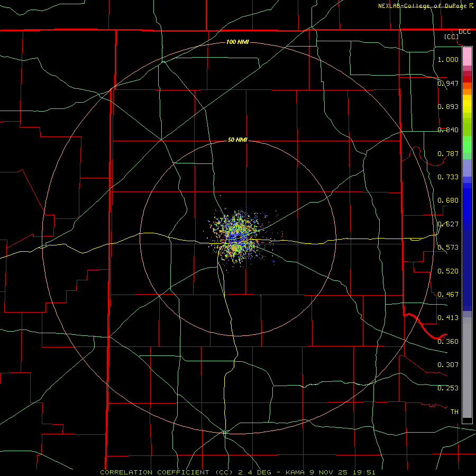
Task: Click the 1.000 value on color scale
Action: [x=448, y=59]
